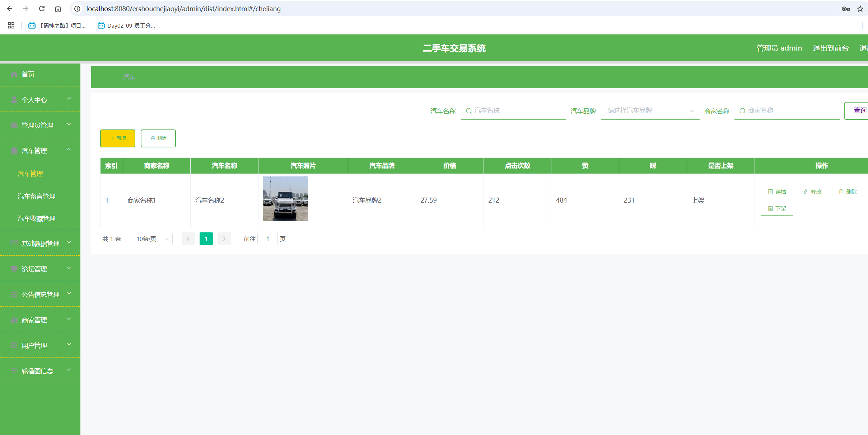This screenshot has height=435, width=868.
Task: Click the 首页 home icon in sidebar
Action: (14, 74)
